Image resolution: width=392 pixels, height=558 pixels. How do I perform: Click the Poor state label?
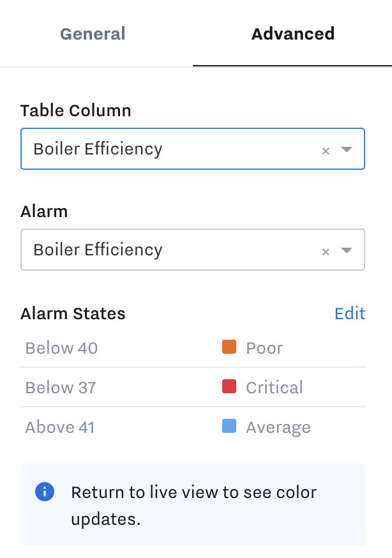tap(264, 348)
